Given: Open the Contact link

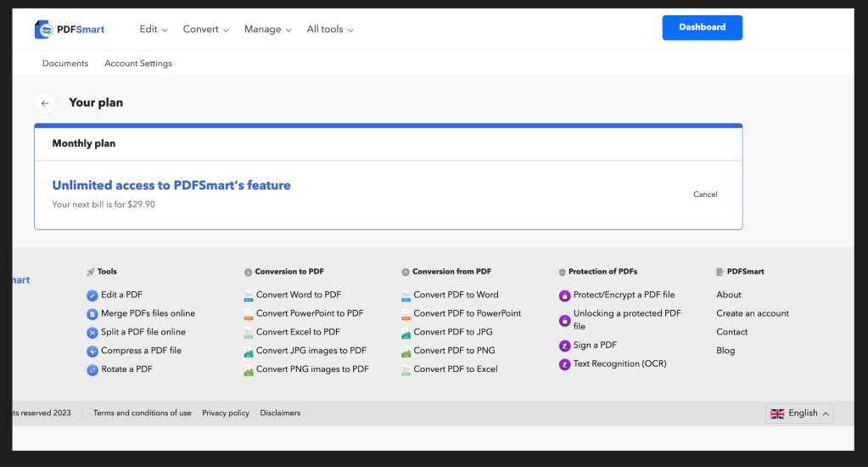Looking at the screenshot, I should pyautogui.click(x=732, y=332).
